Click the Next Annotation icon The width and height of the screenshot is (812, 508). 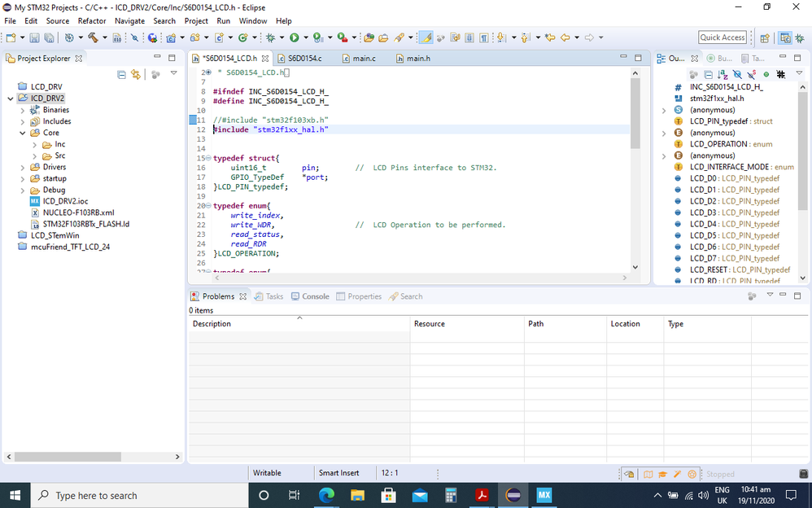[x=501, y=37]
